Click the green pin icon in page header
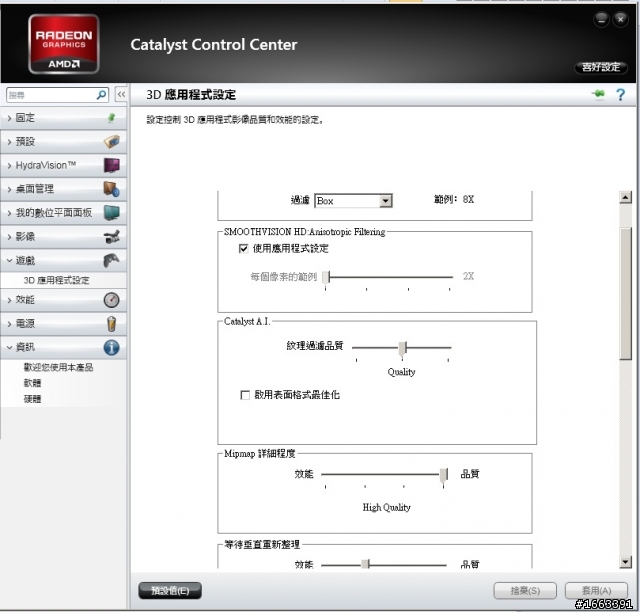 599,94
